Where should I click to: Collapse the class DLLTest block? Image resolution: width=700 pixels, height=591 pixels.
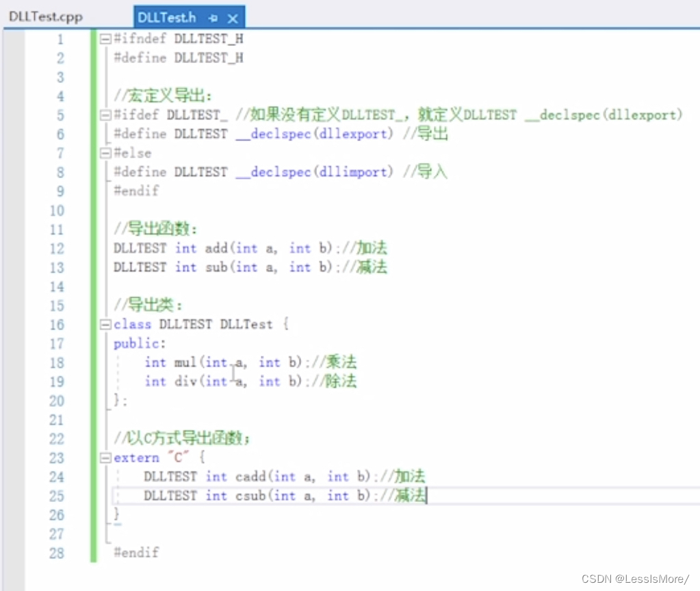pos(105,325)
